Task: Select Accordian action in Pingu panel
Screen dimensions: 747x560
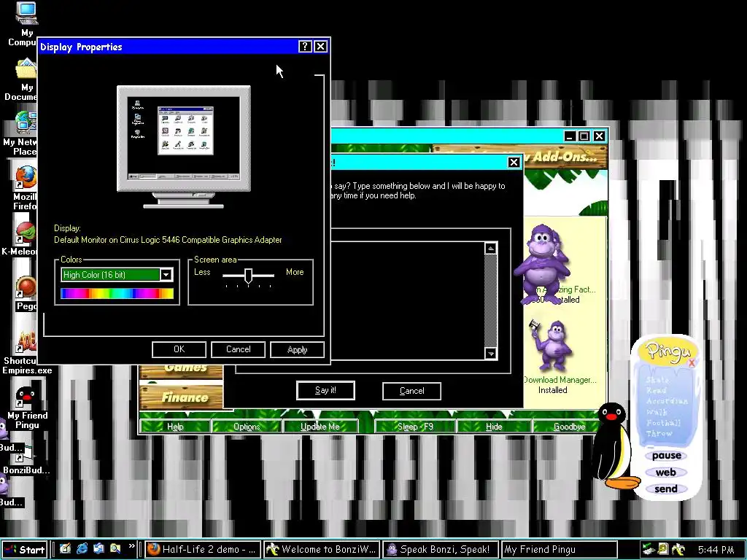Action: pos(667,401)
